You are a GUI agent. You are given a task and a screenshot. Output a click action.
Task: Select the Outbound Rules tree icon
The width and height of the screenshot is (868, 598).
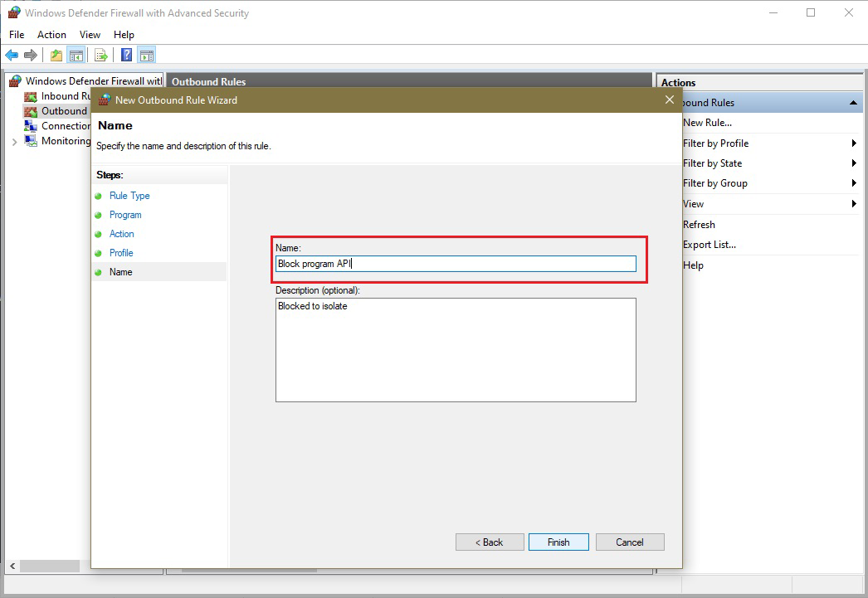(31, 111)
